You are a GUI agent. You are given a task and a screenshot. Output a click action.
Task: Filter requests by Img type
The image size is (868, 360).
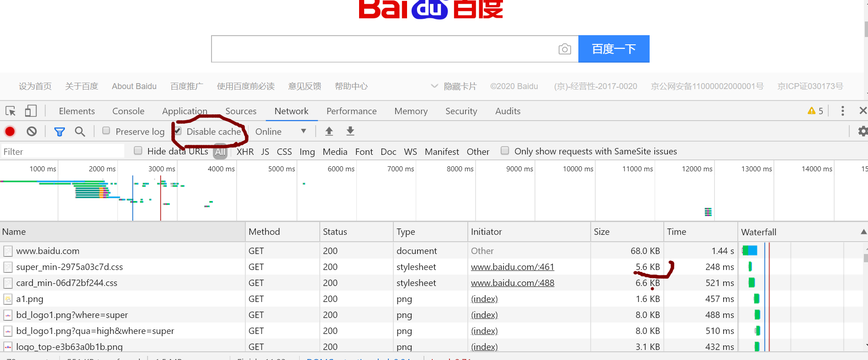click(x=307, y=152)
